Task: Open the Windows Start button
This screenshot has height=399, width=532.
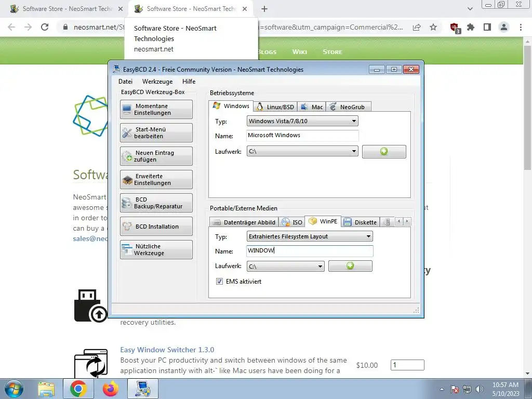Action: pos(14,389)
